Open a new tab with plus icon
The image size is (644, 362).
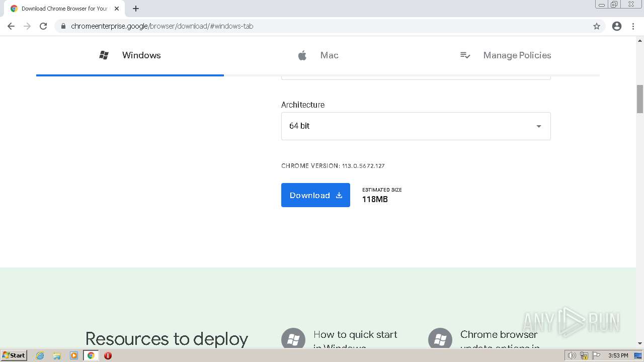(x=136, y=9)
